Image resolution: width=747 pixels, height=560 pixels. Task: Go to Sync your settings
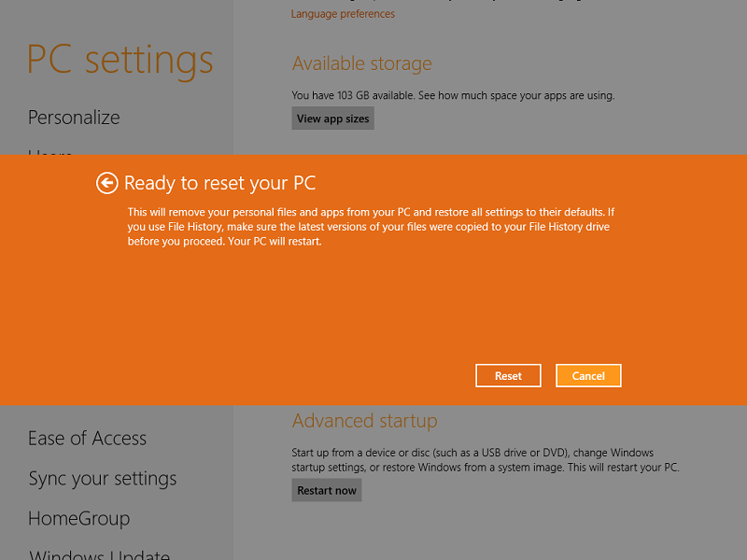pos(102,479)
